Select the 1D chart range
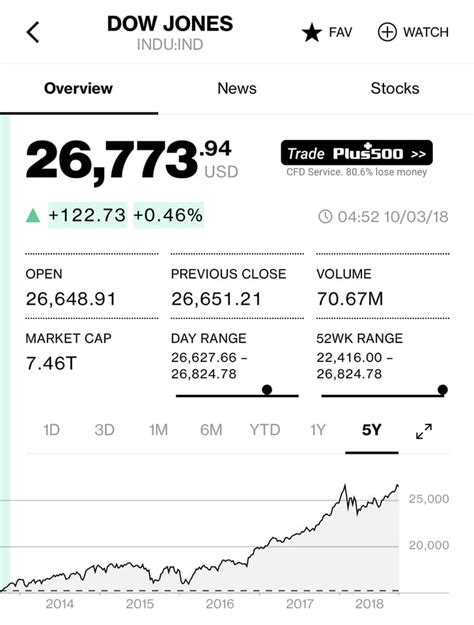 coord(51,430)
